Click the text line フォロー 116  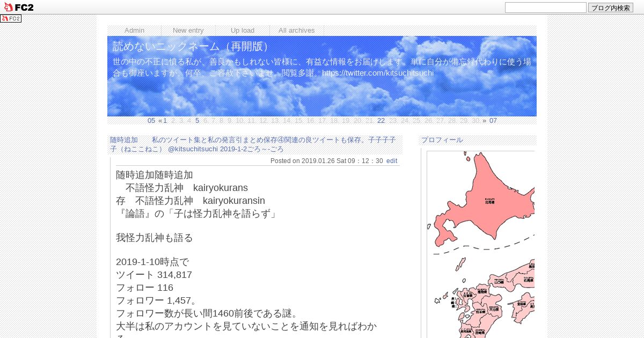(144, 288)
